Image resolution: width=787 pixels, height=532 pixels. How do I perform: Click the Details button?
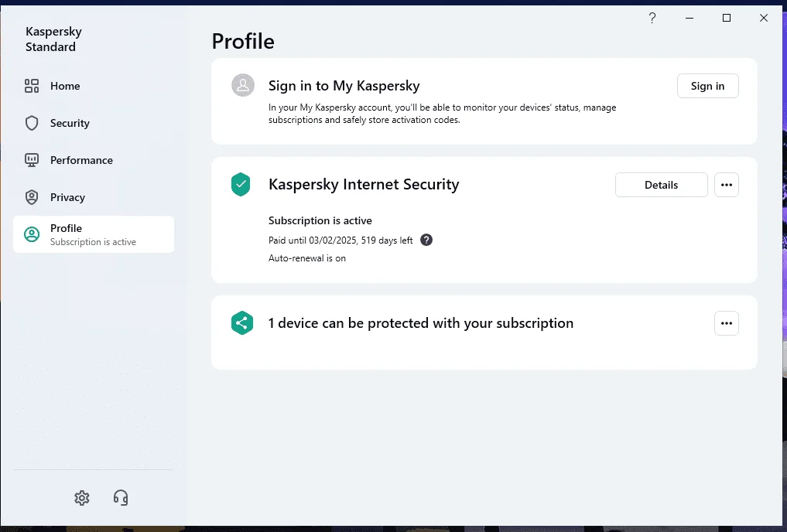pyautogui.click(x=662, y=185)
